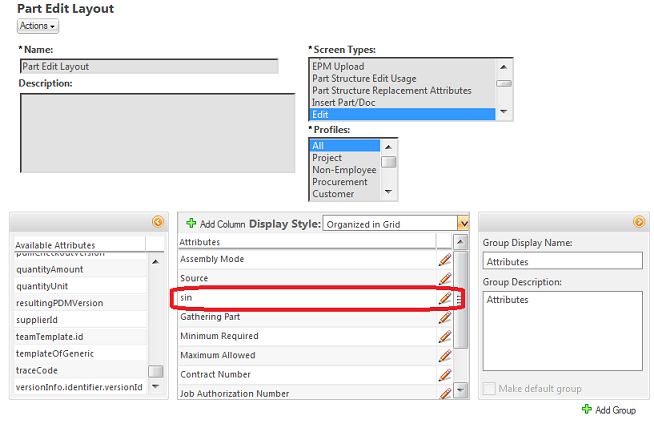Toggle the Make default group checkbox
Image resolution: width=654 pixels, height=440 pixels.
point(489,388)
